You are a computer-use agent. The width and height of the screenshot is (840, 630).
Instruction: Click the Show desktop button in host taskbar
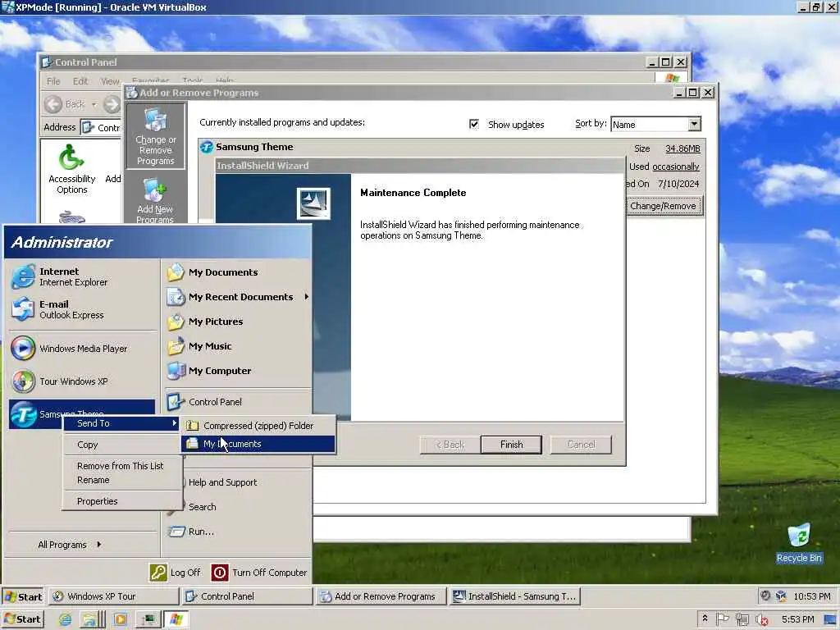click(x=832, y=620)
